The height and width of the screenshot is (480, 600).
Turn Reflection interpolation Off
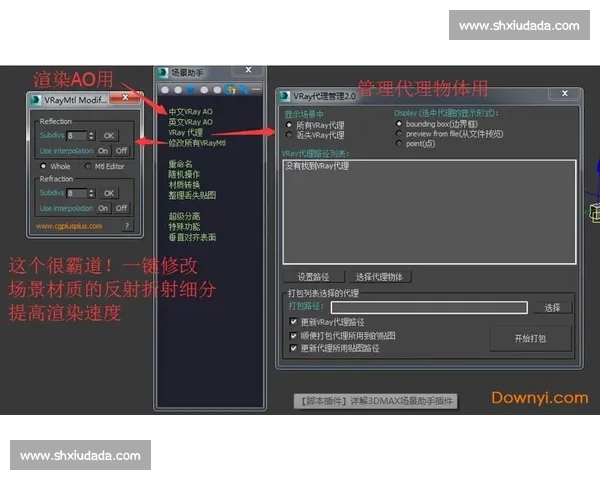coord(122,151)
